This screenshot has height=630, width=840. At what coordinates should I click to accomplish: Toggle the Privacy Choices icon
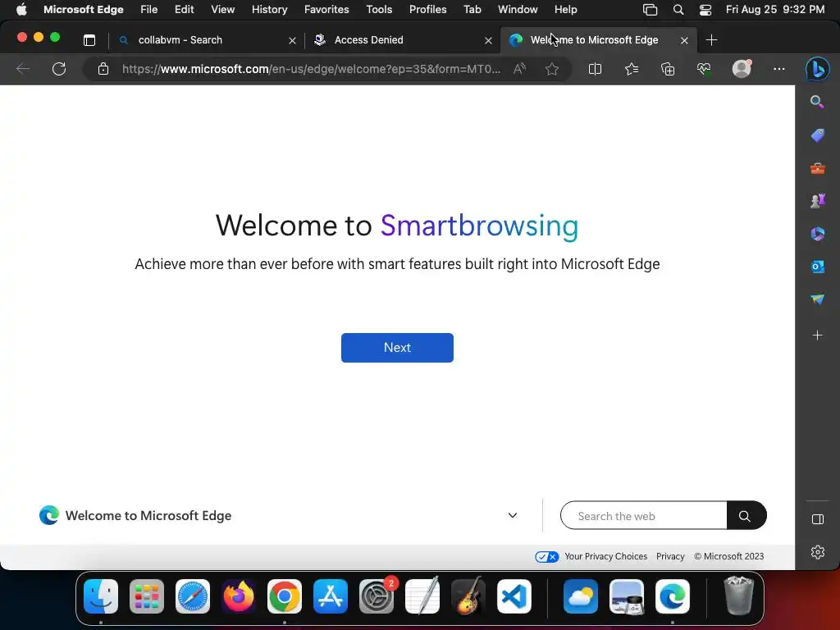click(x=546, y=557)
